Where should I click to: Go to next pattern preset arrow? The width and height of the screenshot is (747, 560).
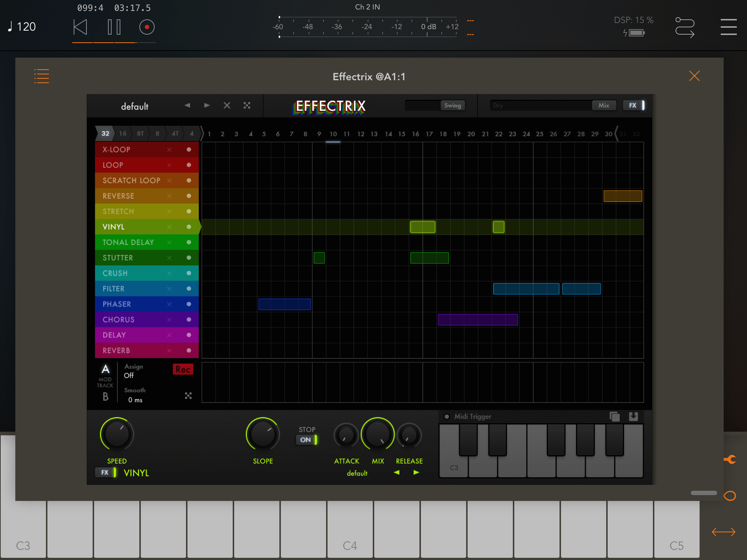[x=207, y=105]
